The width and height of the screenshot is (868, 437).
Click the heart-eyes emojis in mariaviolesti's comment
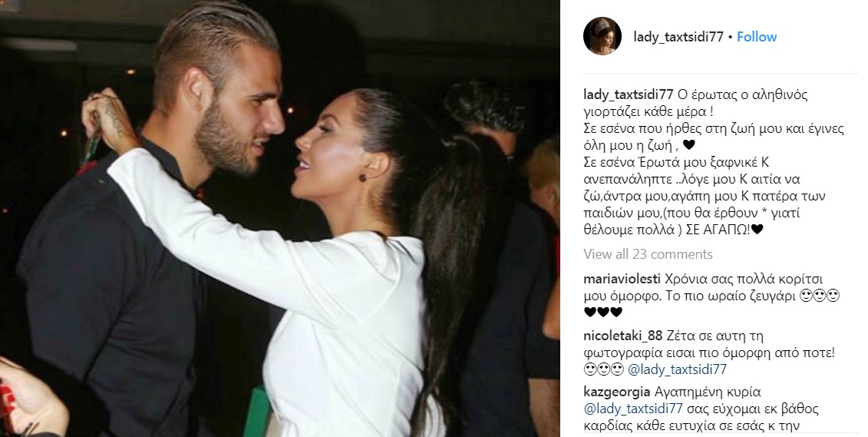click(x=821, y=296)
